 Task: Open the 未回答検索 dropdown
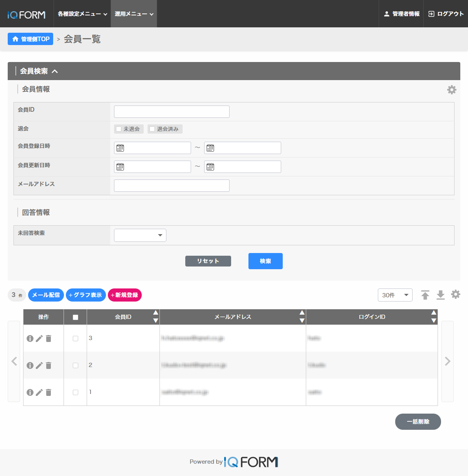pos(139,235)
